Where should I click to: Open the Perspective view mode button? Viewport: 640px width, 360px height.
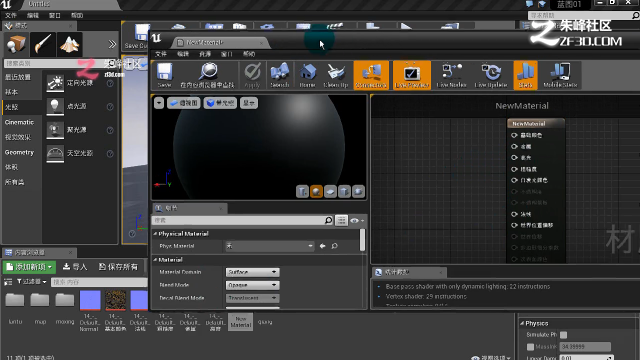pyautogui.click(x=184, y=103)
